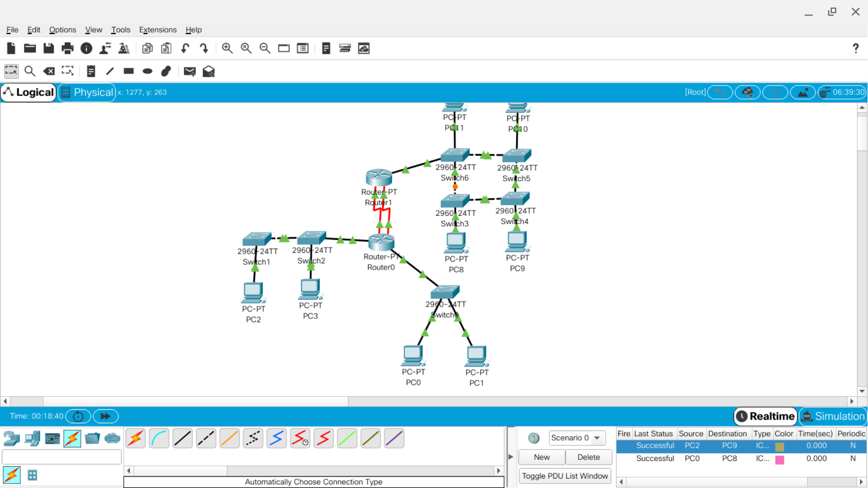Image resolution: width=868 pixels, height=488 pixels.
Task: Click the Print icon in toolbar
Action: point(67,48)
